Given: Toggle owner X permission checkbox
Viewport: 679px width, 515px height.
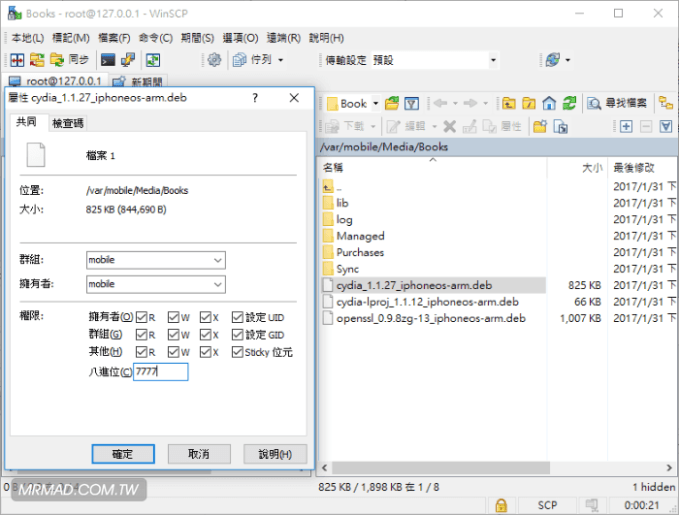Looking at the screenshot, I should coord(205,317).
